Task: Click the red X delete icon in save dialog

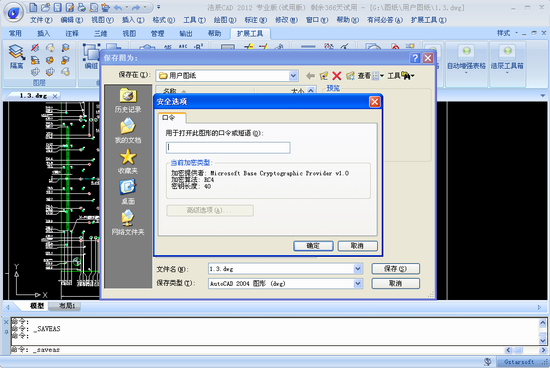Action: (x=337, y=76)
